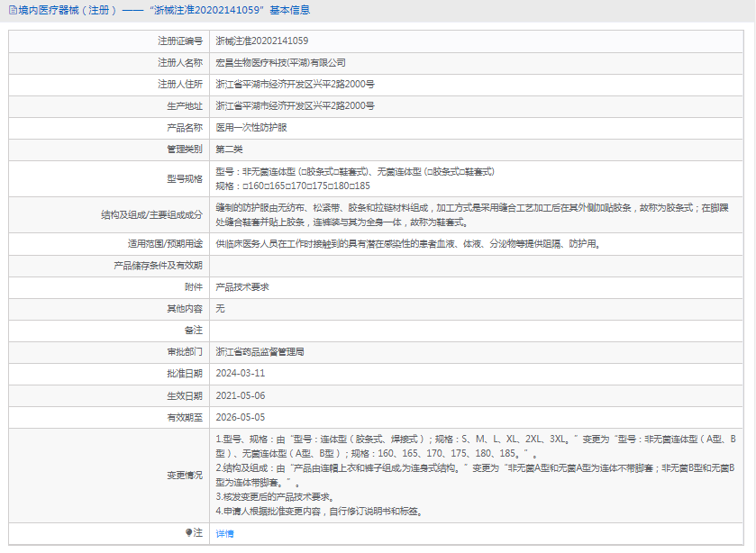This screenshot has width=756, height=553.
Task: Click effective date 2021-05-06
Action: [240, 395]
